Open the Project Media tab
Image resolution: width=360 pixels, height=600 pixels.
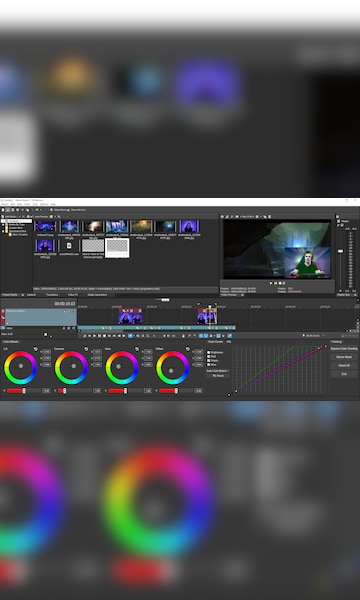point(10,295)
